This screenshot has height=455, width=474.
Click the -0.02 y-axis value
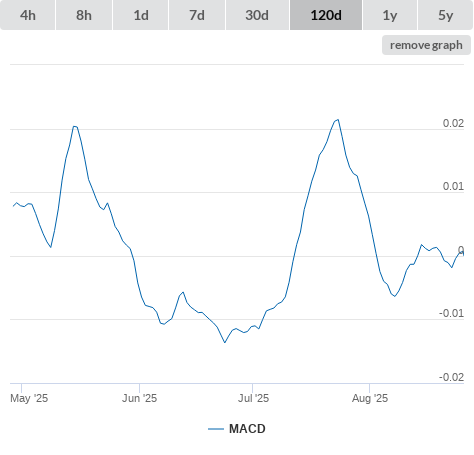(x=451, y=377)
